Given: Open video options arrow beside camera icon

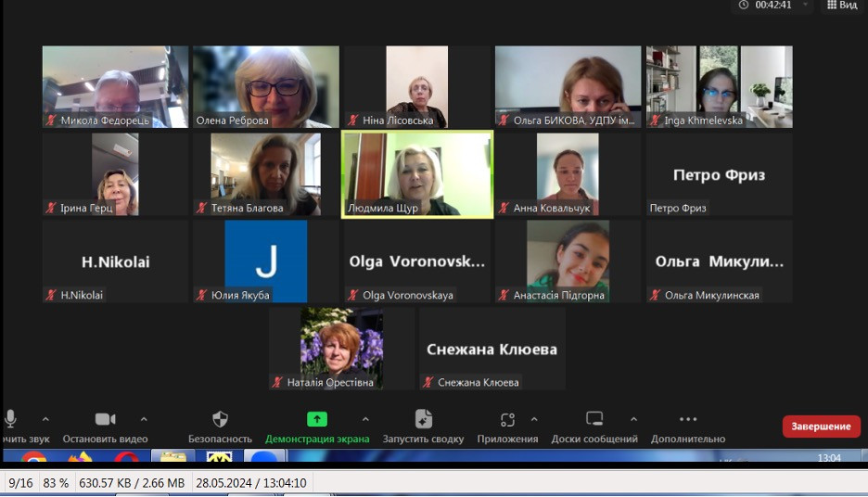Looking at the screenshot, I should point(144,419).
